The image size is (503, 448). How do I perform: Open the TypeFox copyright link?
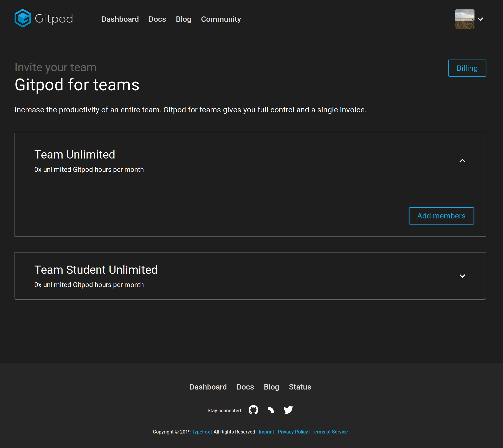pos(201,432)
